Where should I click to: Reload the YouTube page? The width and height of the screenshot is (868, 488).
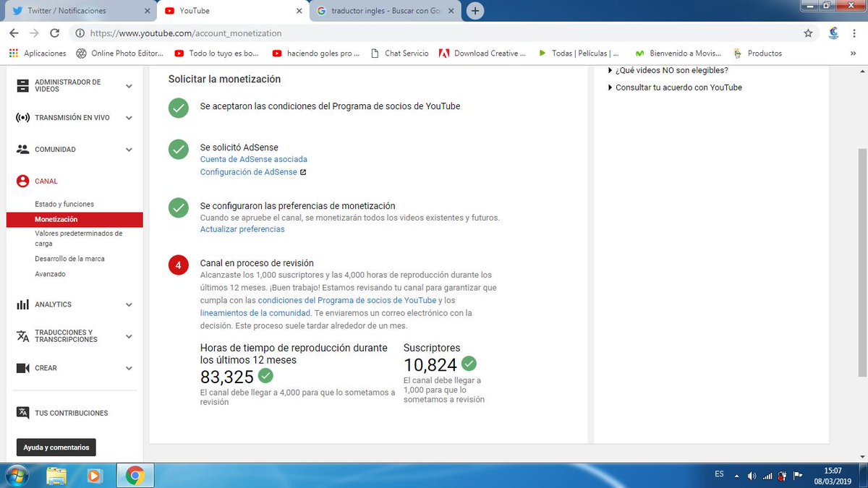point(55,33)
